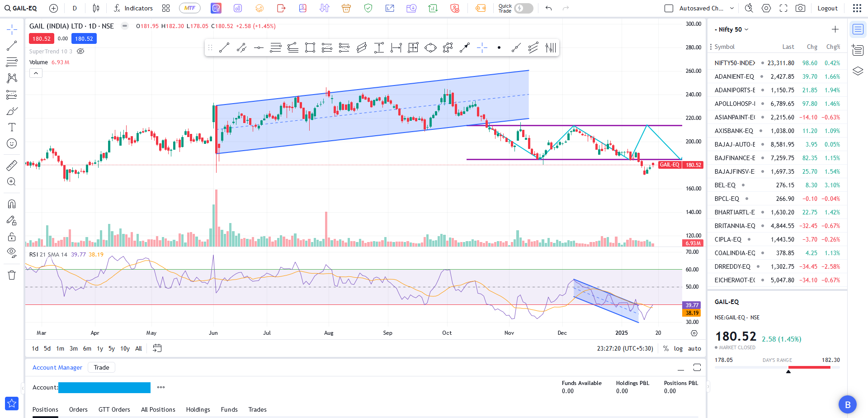868x418 pixels.
Task: Select the 3m time range
Action: (74, 348)
